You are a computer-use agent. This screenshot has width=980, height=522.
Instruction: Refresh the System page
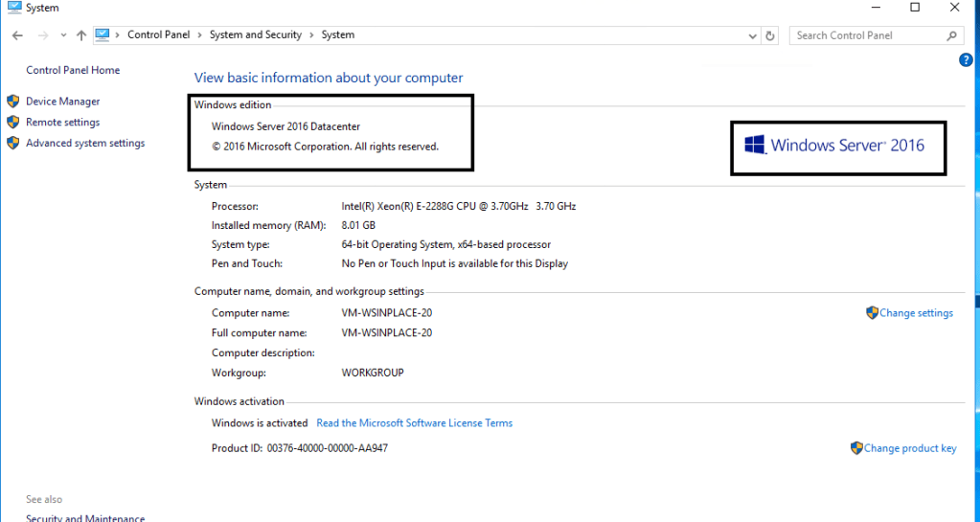coord(770,35)
